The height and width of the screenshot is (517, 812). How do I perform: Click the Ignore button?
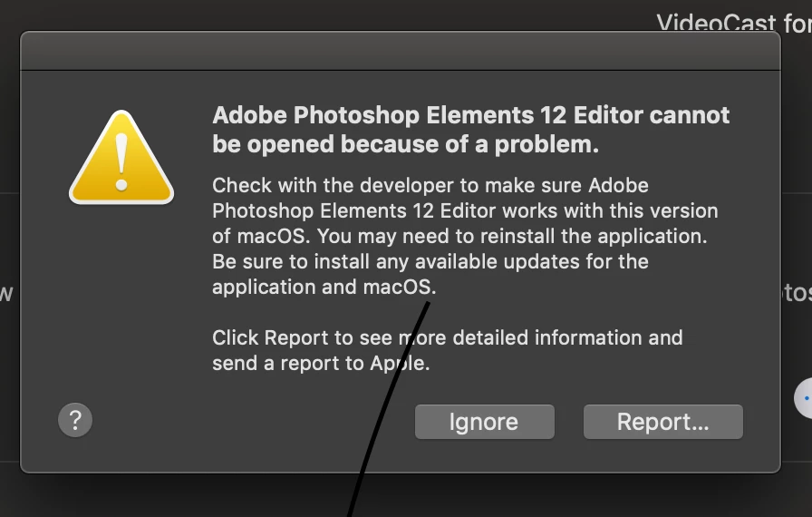(484, 422)
